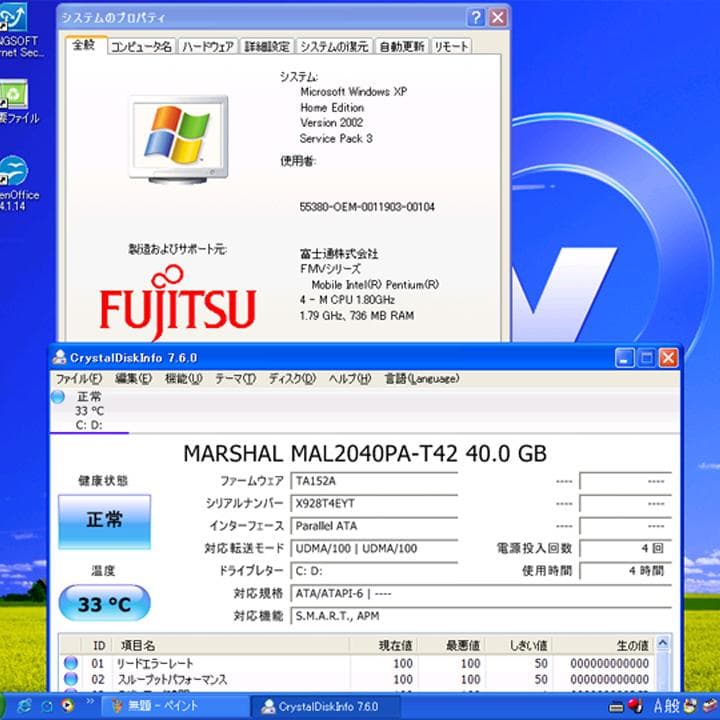
Task: Open the OpenOffice 4.1.14 desktop shortcut
Action: (17, 184)
